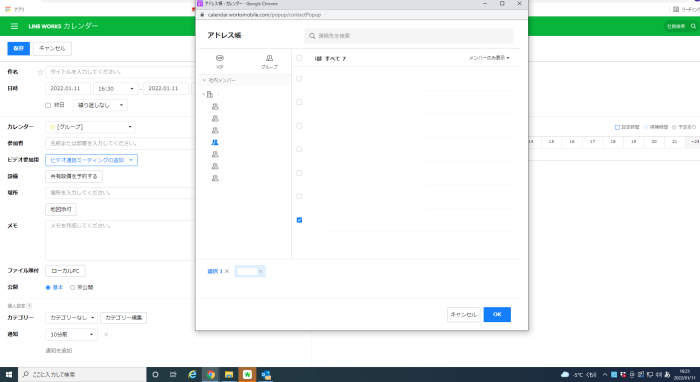
Task: Click the 選択 1 selected count link
Action: [x=215, y=271]
